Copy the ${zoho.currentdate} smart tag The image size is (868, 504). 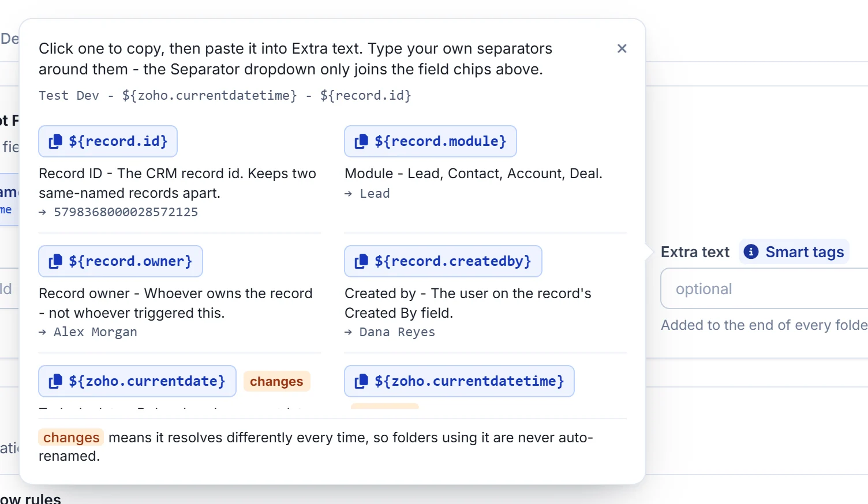tap(137, 381)
